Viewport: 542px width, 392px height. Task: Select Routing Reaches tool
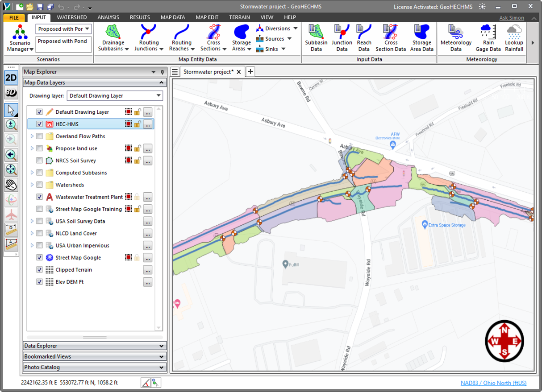coord(182,38)
